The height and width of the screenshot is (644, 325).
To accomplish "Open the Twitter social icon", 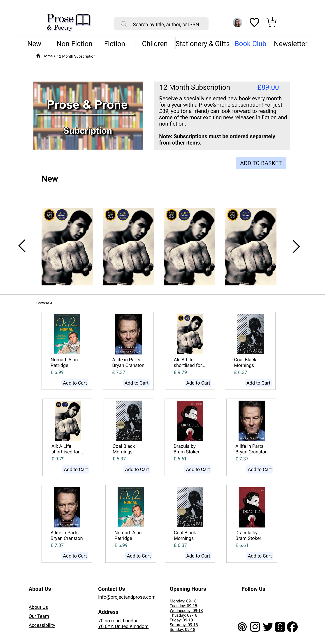I will coord(268,627).
